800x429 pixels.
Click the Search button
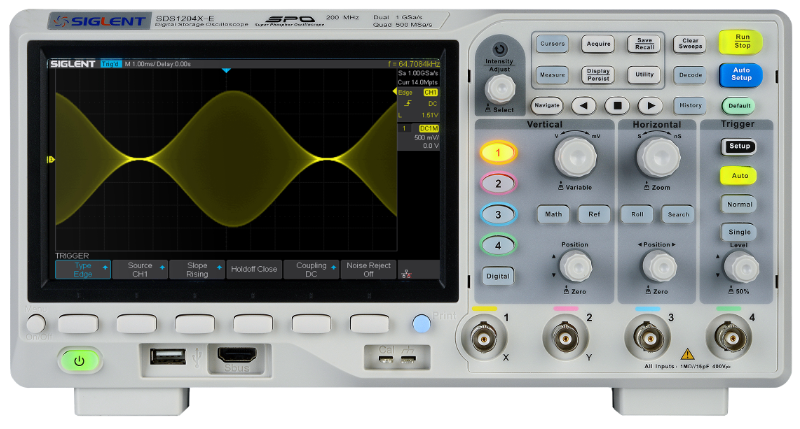678,214
